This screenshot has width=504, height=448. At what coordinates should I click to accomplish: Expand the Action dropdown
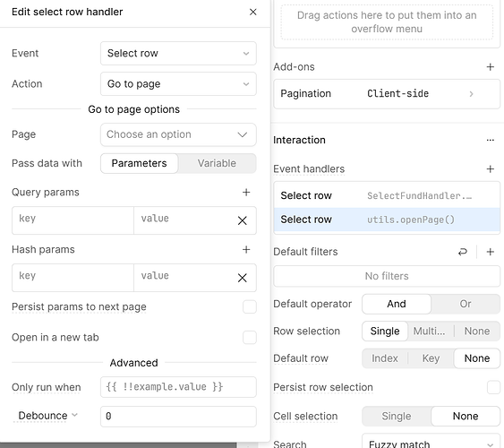point(178,84)
